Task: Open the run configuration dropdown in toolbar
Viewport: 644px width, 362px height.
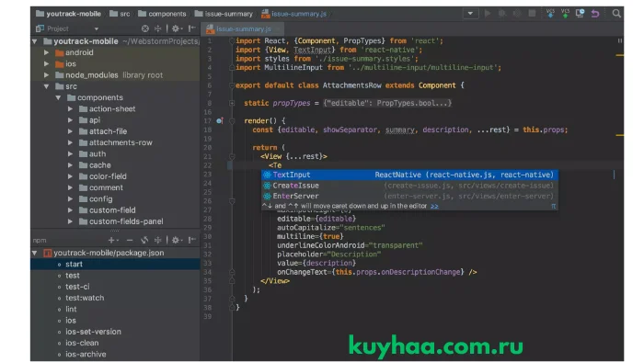Action: (x=470, y=14)
